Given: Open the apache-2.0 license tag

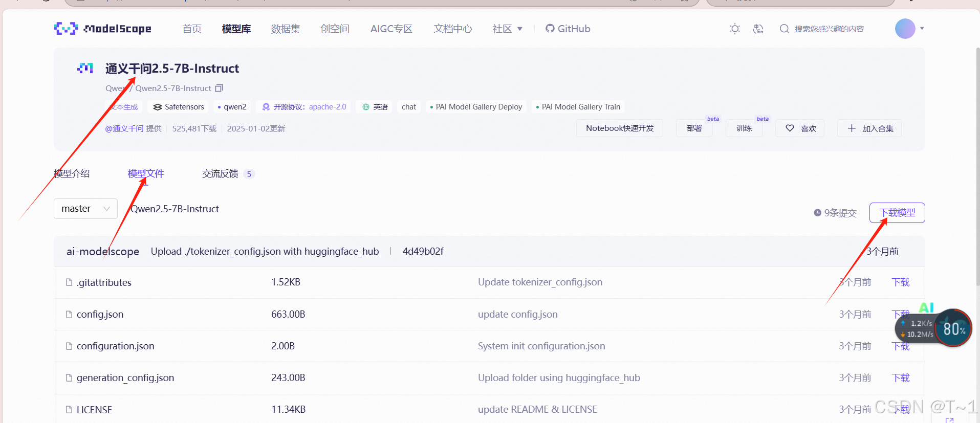Looking at the screenshot, I should point(304,107).
